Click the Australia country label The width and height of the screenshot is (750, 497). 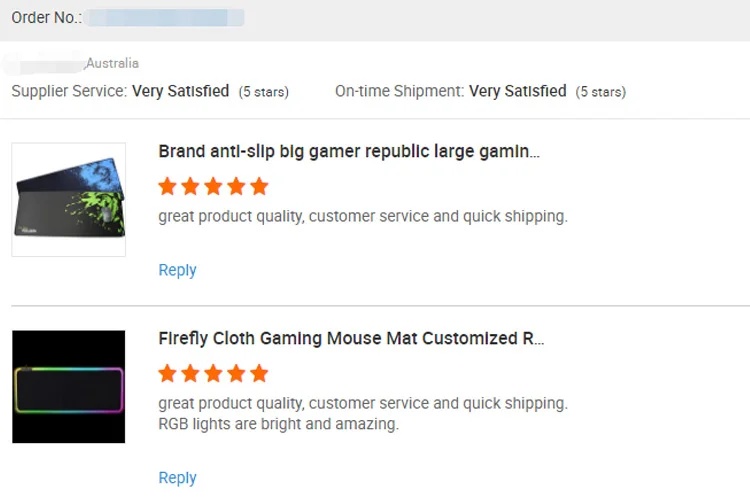click(x=112, y=63)
